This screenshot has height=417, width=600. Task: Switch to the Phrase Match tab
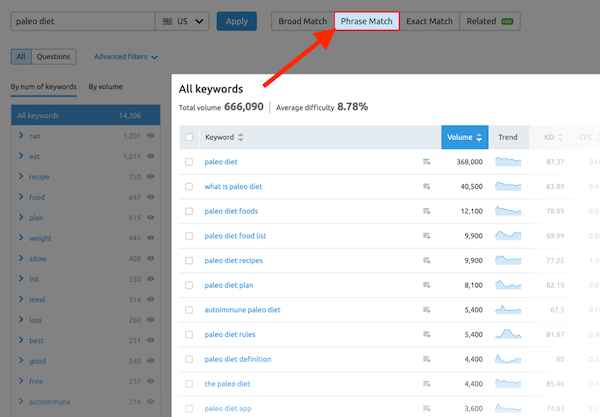[366, 21]
